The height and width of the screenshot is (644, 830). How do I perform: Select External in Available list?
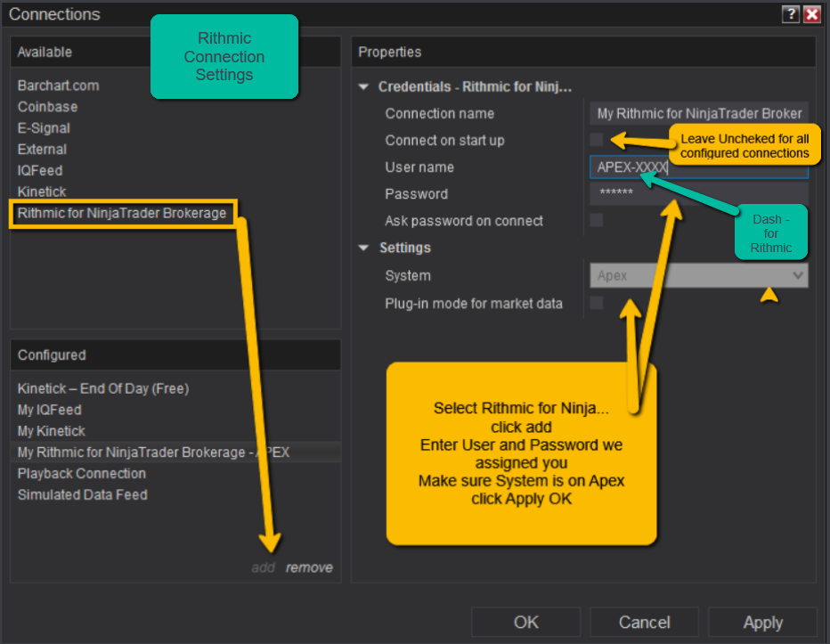[43, 150]
